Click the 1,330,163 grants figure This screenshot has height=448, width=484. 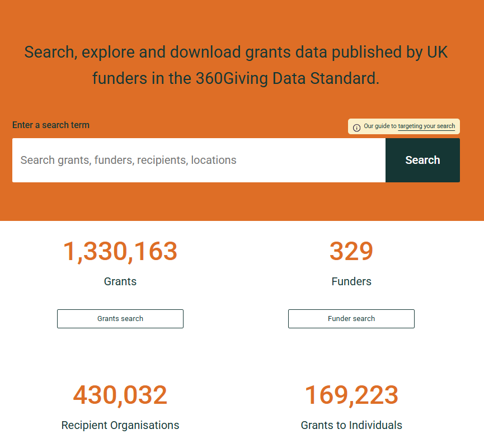[x=120, y=252]
